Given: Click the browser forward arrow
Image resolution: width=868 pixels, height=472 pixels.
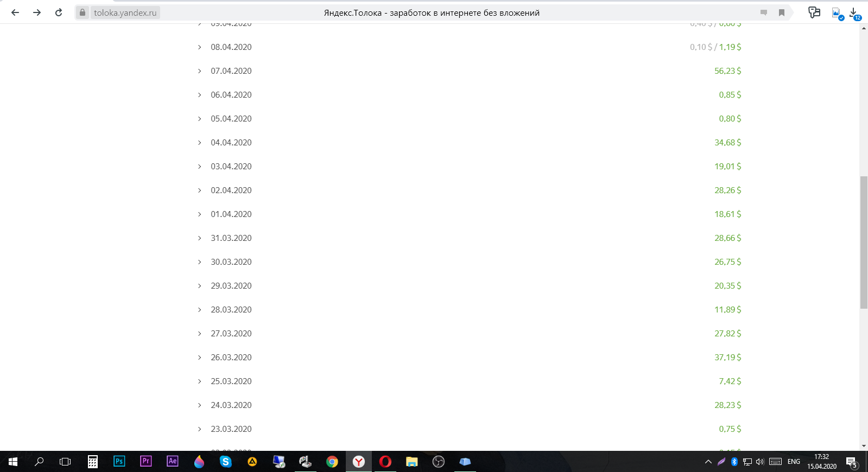Looking at the screenshot, I should (37, 12).
